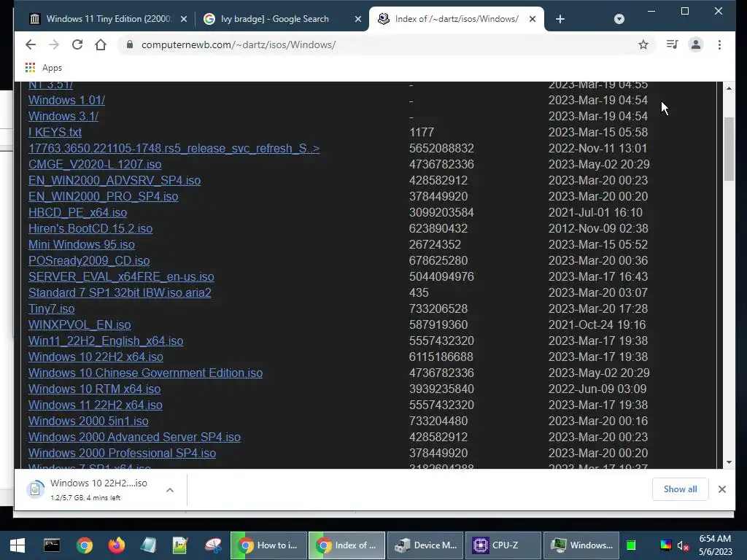Switch to the Device Manager taskbar window

pos(425,545)
